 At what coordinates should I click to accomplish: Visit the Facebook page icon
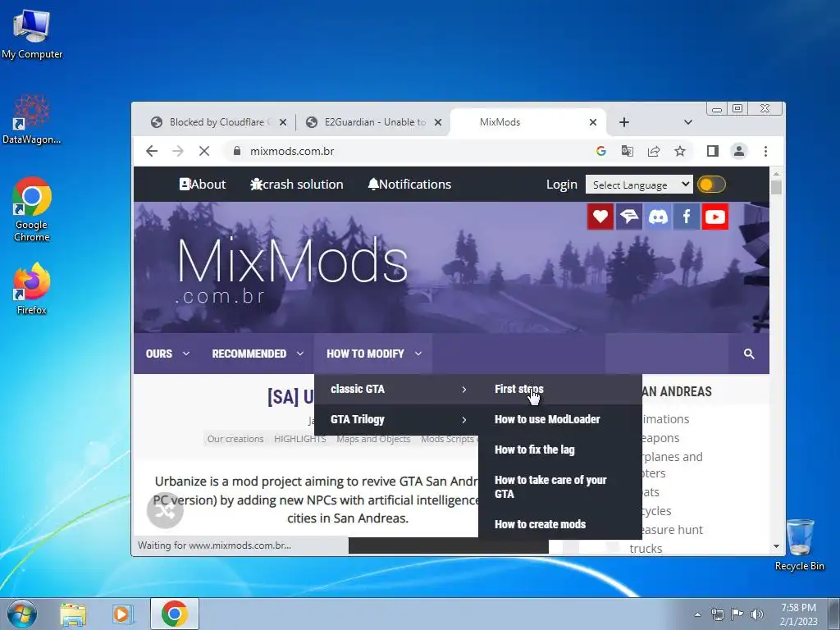687,217
